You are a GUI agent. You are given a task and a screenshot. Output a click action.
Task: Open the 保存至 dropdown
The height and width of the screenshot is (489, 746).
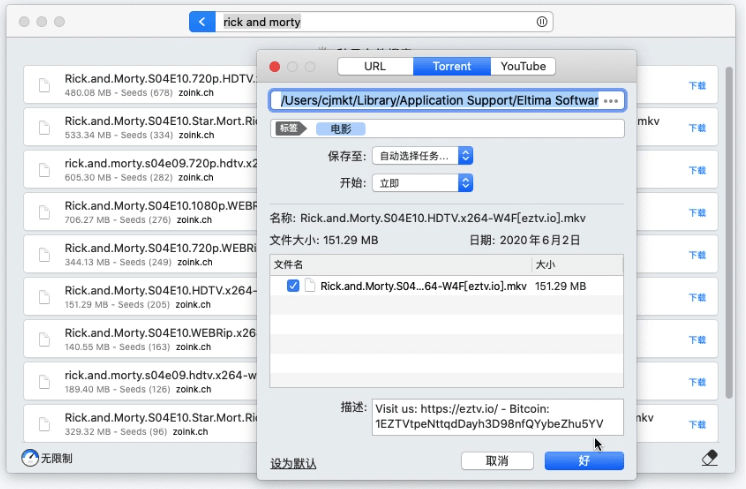422,156
